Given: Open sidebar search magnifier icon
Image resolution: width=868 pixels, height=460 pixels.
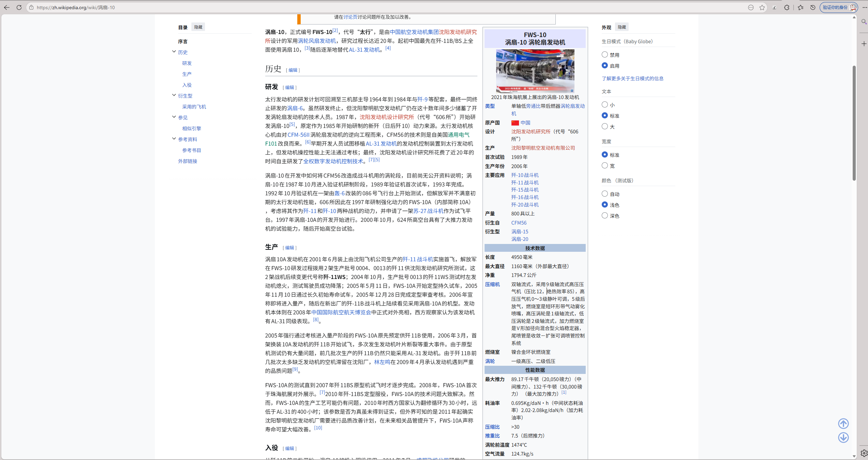Looking at the screenshot, I should point(864,22).
